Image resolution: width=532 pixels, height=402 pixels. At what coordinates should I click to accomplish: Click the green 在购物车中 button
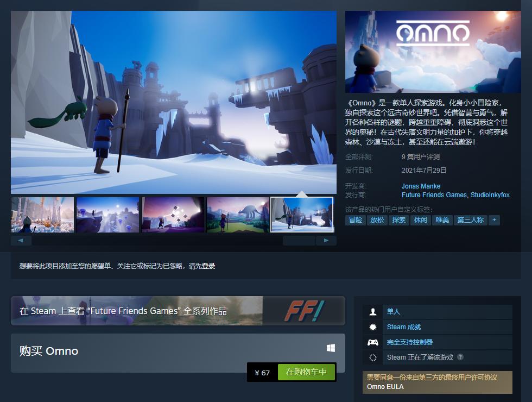[306, 372]
